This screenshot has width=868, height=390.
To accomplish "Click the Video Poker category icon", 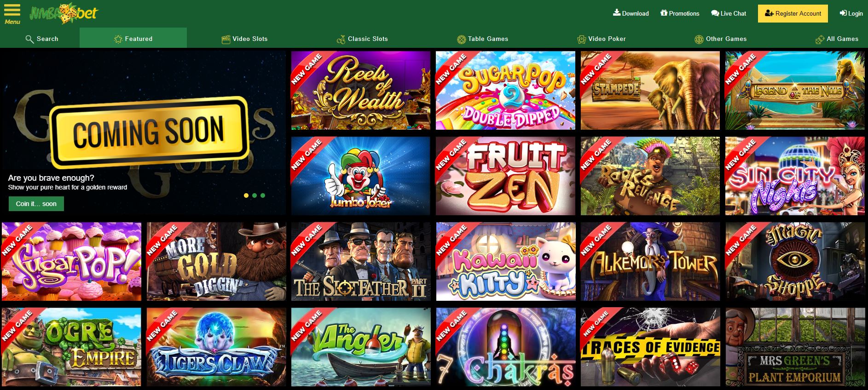I will point(582,39).
